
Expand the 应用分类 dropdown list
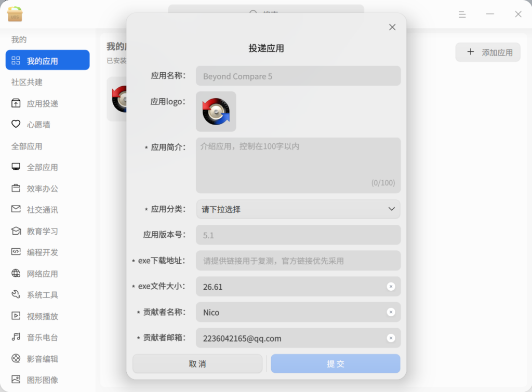[298, 209]
